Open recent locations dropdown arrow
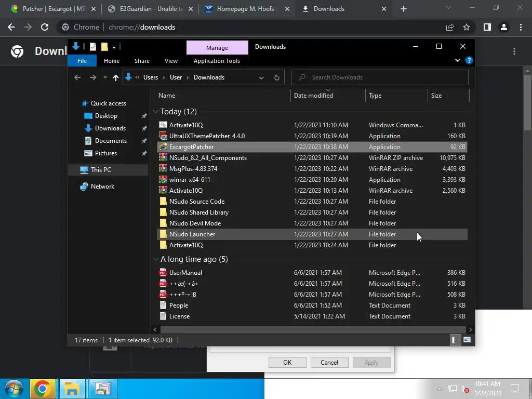The height and width of the screenshot is (399, 532). (x=105, y=77)
